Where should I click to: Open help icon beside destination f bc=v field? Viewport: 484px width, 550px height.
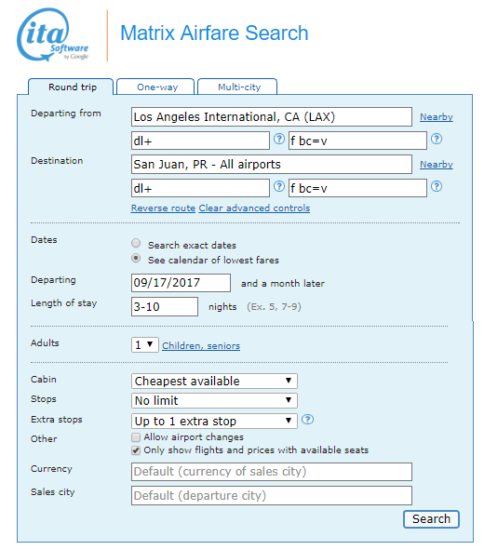[436, 187]
